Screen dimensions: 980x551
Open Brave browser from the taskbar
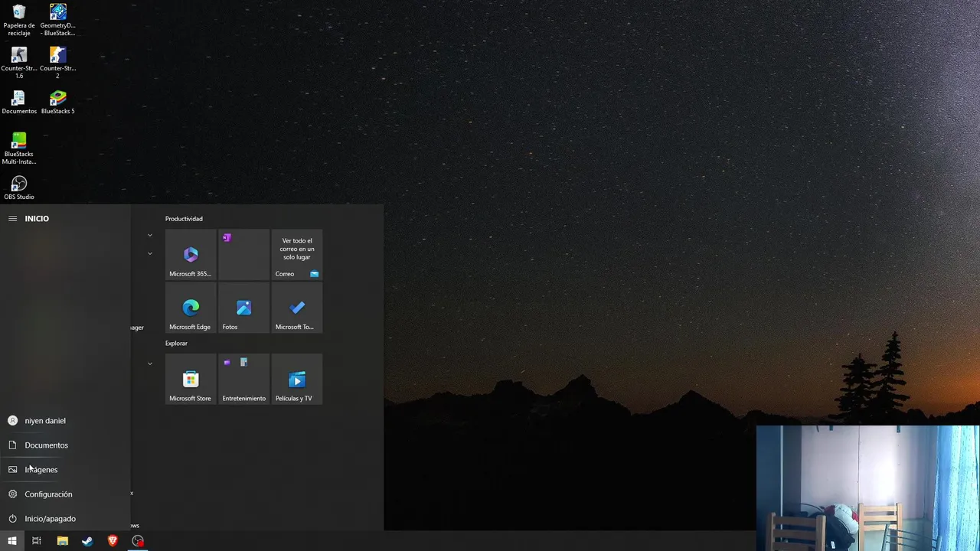point(113,541)
